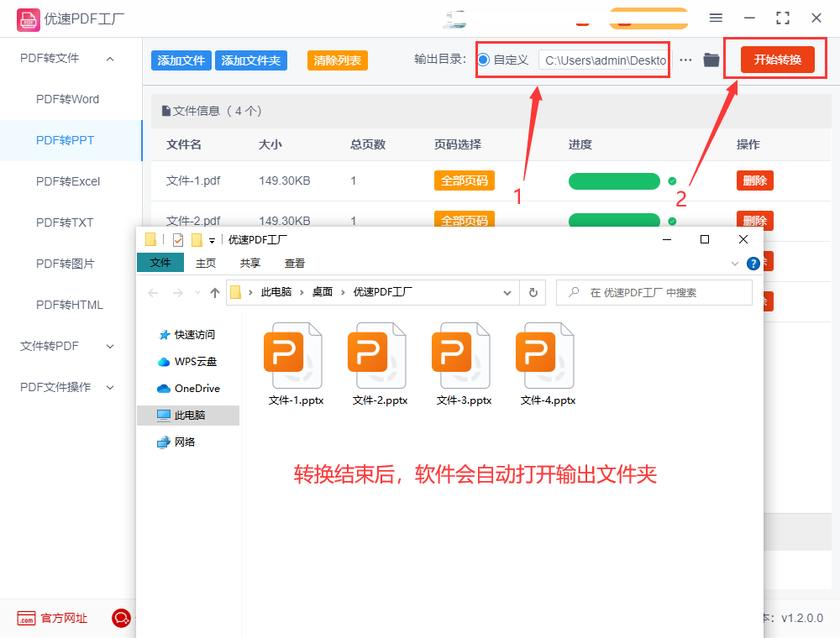
Task: Click the Explorer help question mark icon
Action: 753,264
